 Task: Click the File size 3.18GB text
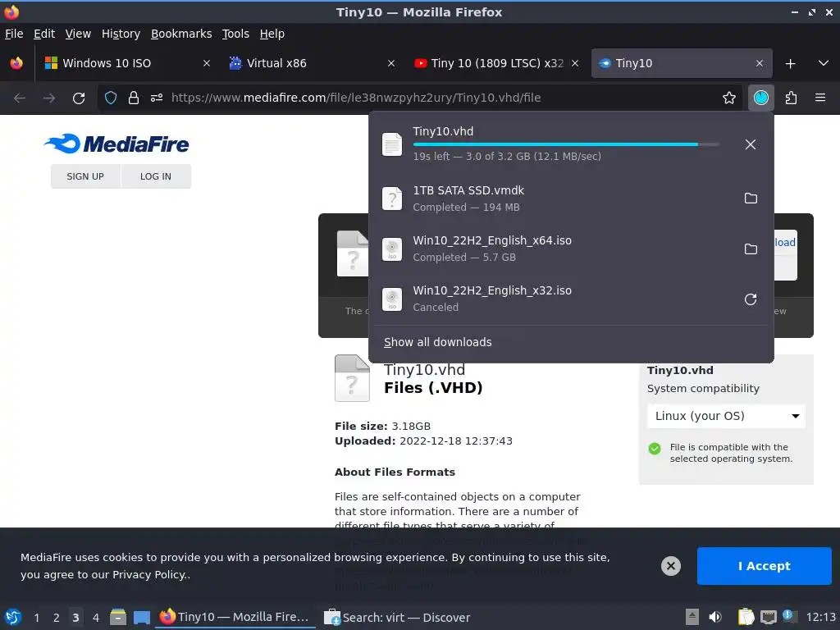click(382, 426)
